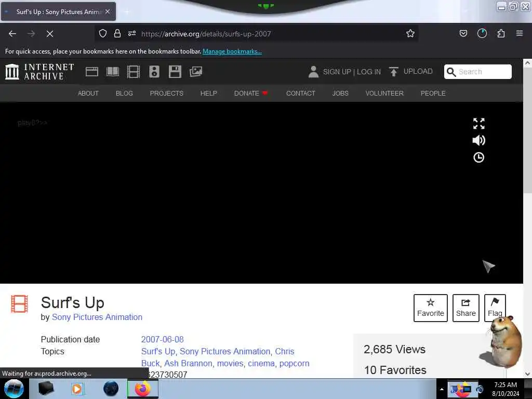
Task: Click the Share button
Action: [x=466, y=308]
